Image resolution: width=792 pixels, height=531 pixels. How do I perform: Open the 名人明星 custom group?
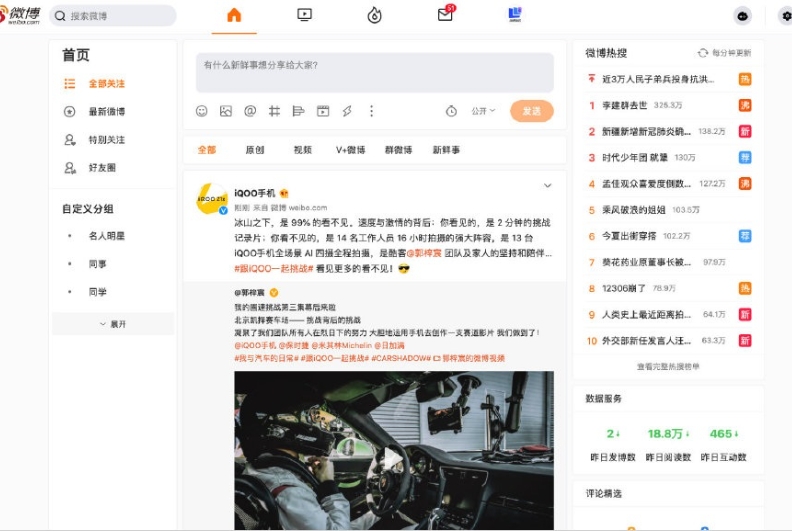(107, 236)
